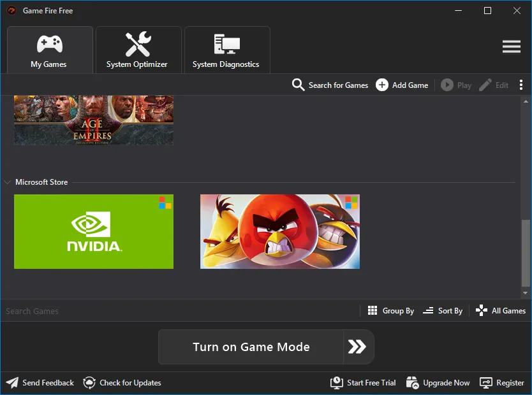This screenshot has width=532, height=395.
Task: Open the My Games tab
Action: pyautogui.click(x=50, y=50)
